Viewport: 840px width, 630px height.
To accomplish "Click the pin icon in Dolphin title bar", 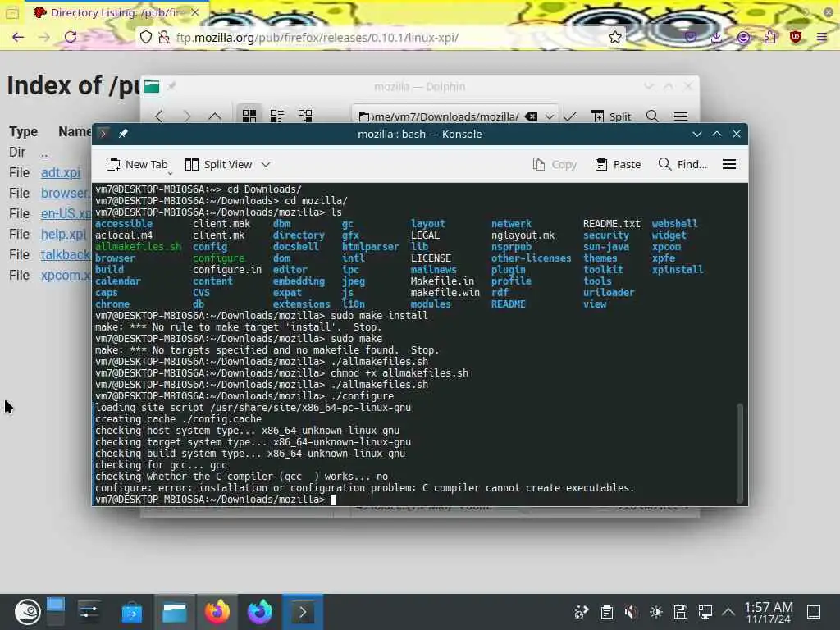I will (x=171, y=86).
